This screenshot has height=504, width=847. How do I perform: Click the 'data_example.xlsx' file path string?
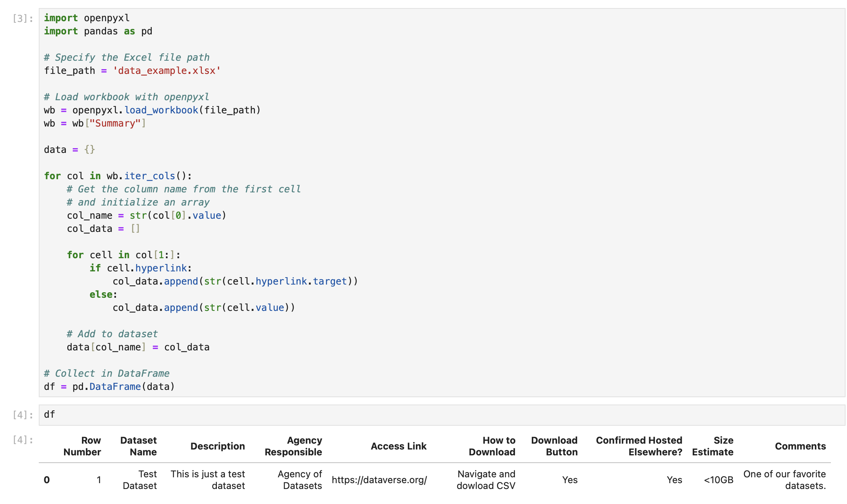[x=166, y=71]
